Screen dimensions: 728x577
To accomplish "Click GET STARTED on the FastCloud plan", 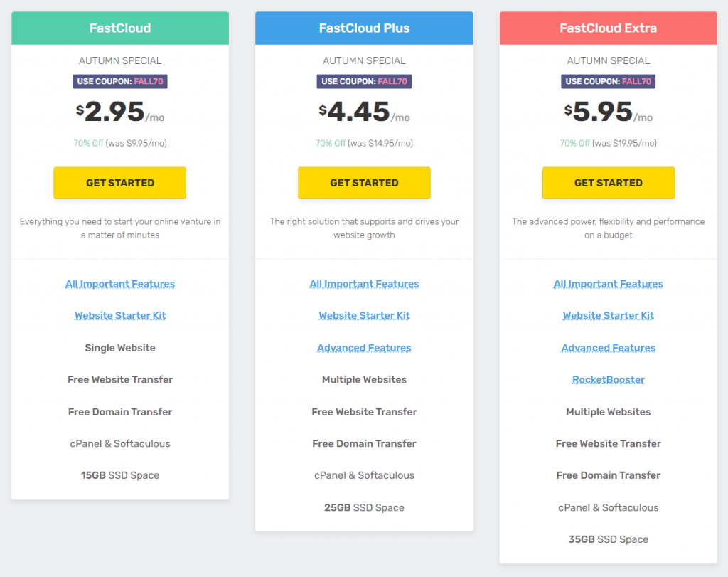I will 119,183.
